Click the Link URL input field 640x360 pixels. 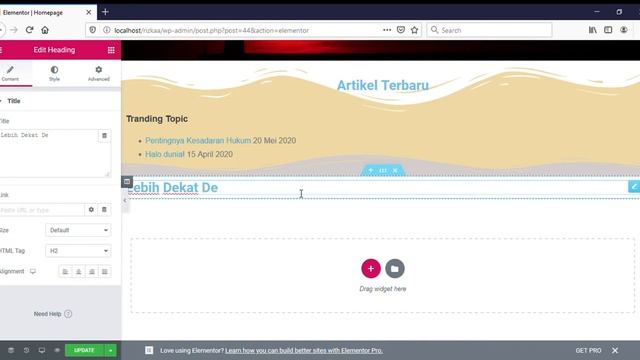pyautogui.click(x=42, y=210)
